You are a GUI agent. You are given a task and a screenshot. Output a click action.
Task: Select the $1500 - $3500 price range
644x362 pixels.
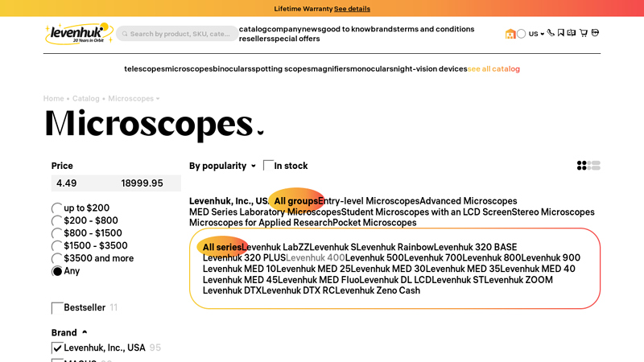coord(56,246)
